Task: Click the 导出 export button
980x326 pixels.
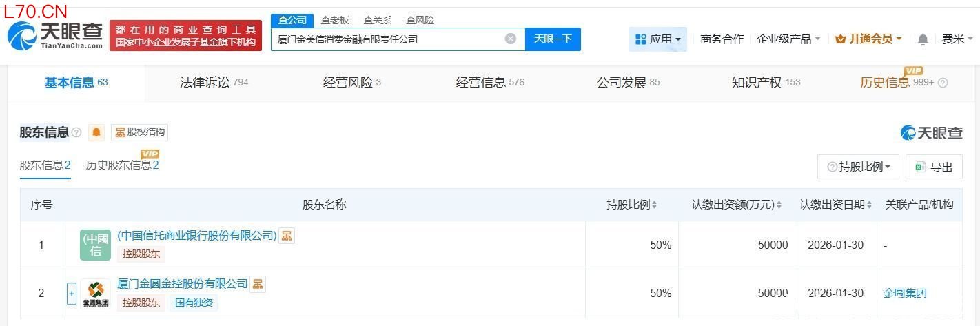Action: [934, 167]
